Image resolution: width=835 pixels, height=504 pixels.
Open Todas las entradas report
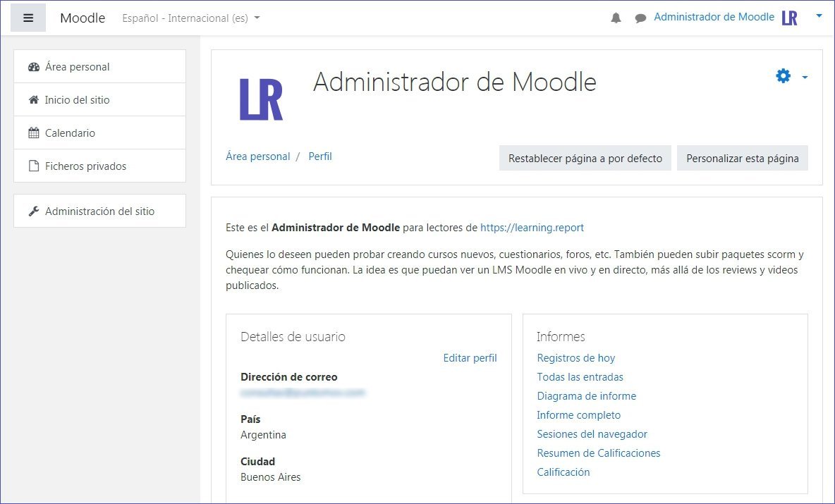coord(580,377)
